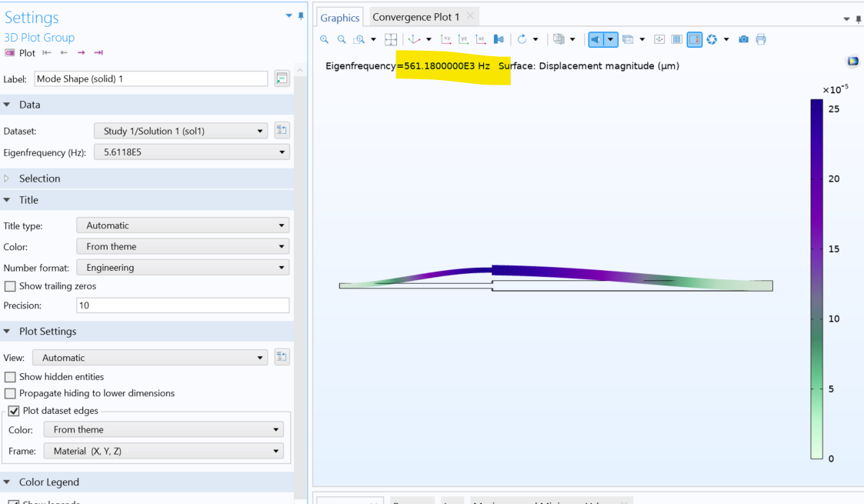
Task: Switch to the Convergence Plot 1 tab
Action: point(415,17)
